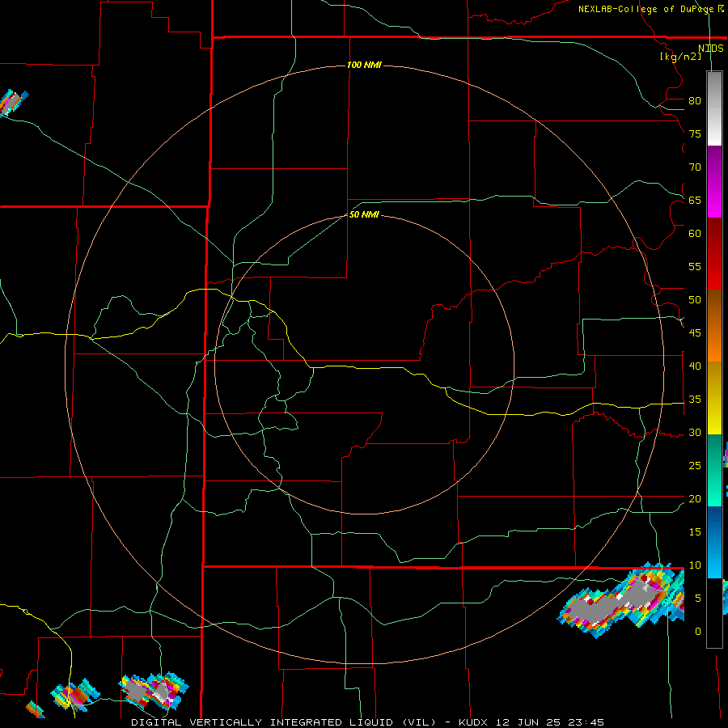Viewport: 728px width, 728px height.
Task: Pick the magenta-purple segment of the color bar
Action: 714,181
